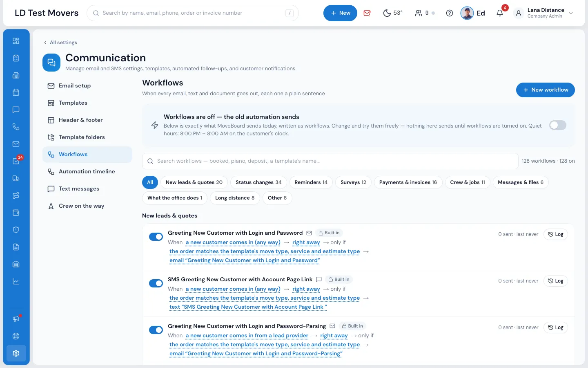
Task: Go to Automation timeline settings
Action: (87, 172)
